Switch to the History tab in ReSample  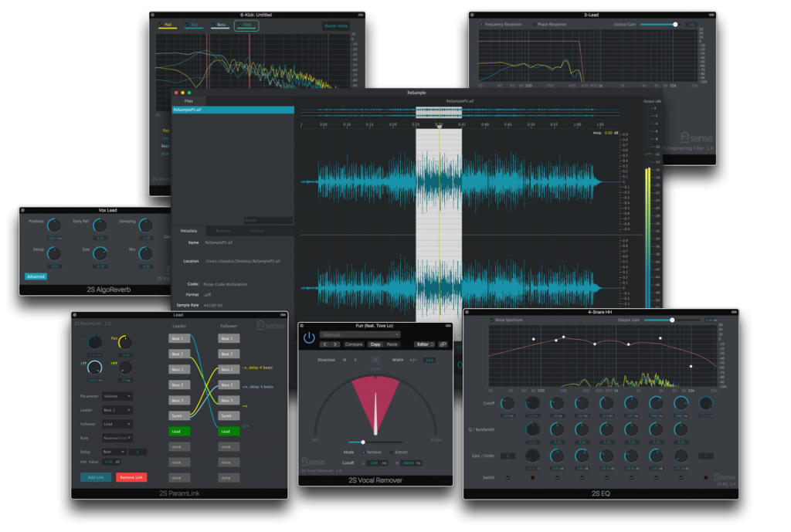tap(257, 231)
